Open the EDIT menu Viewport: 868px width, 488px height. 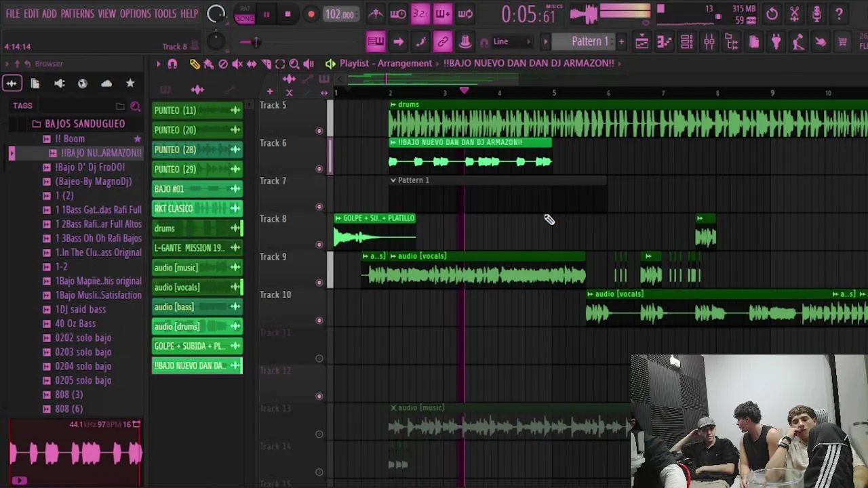coord(31,14)
